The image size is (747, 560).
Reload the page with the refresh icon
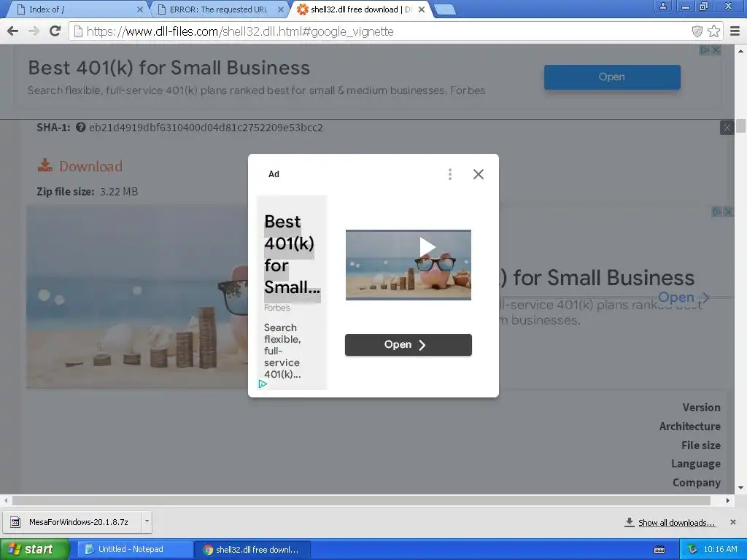tap(55, 31)
